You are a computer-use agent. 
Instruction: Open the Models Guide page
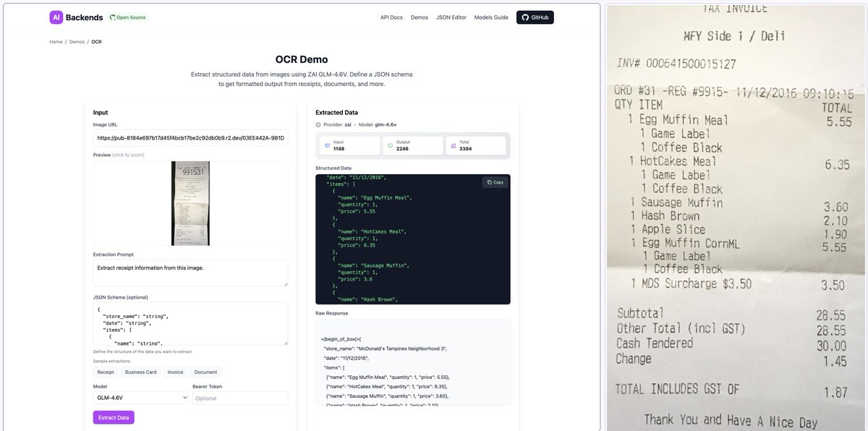point(491,17)
